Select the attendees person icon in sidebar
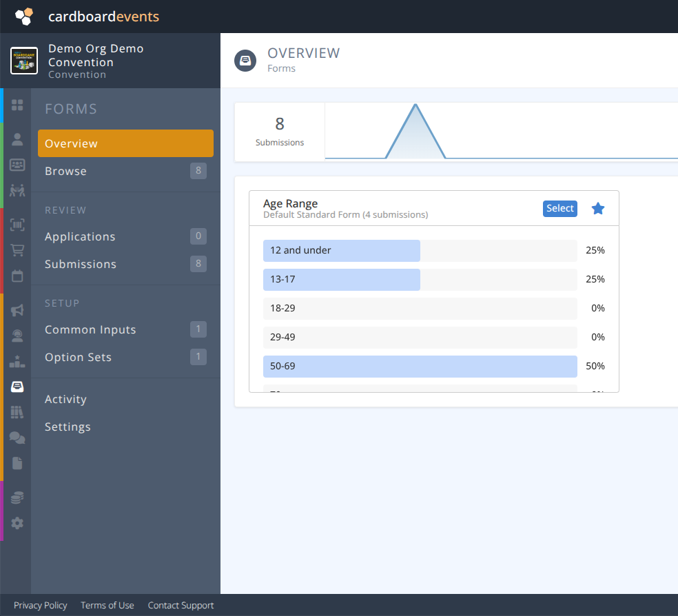Viewport: 678px width, 616px height. click(x=17, y=138)
